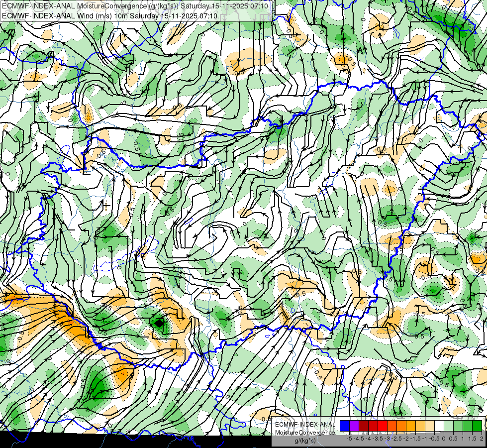Click the amber legend swatch between -2 and -1.5
487x448 pixels.
411,426
